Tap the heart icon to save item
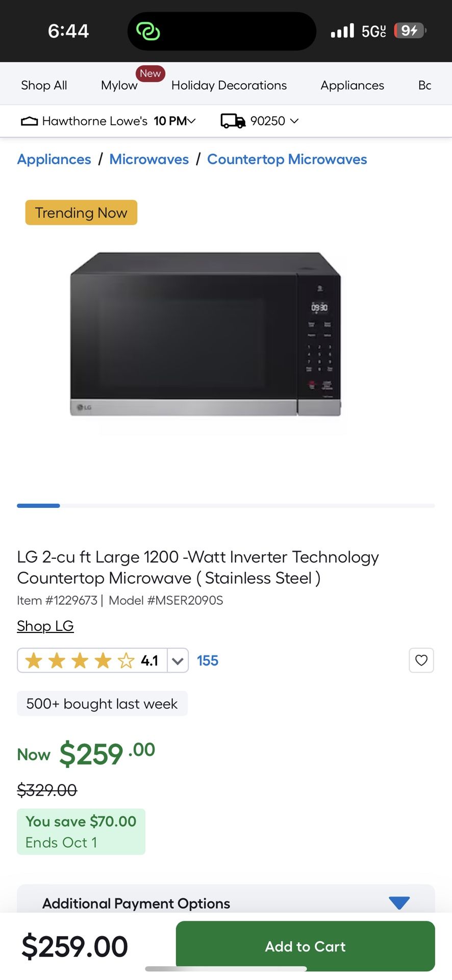Viewport: 452px width, 980px height. [421, 660]
